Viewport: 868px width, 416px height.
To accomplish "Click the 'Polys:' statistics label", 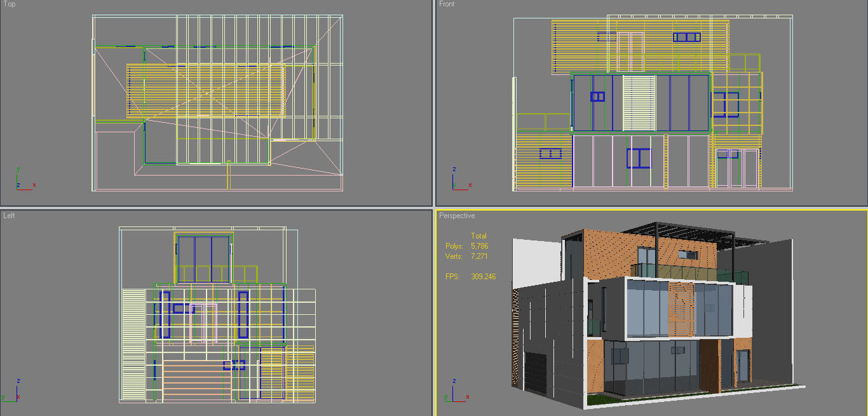I will (454, 246).
